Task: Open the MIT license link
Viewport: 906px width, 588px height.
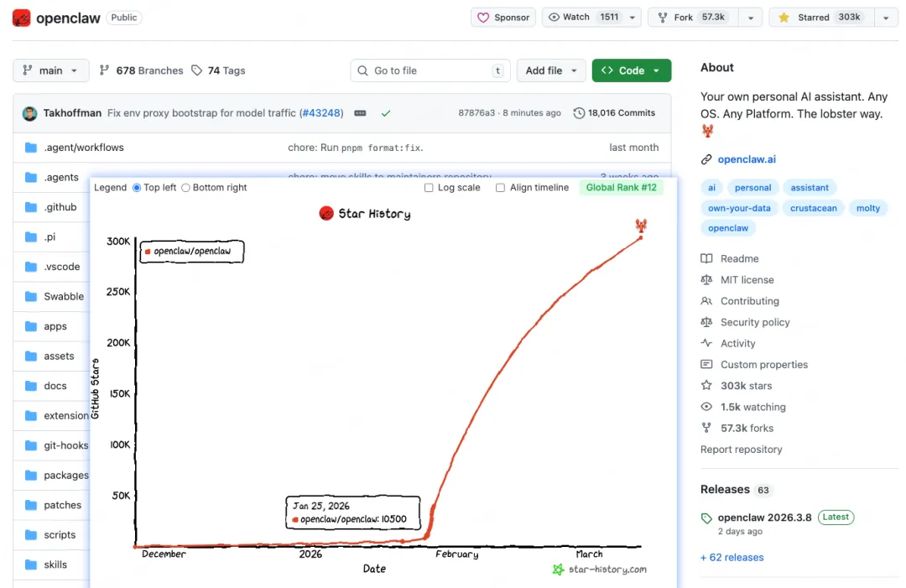Action: coord(747,280)
